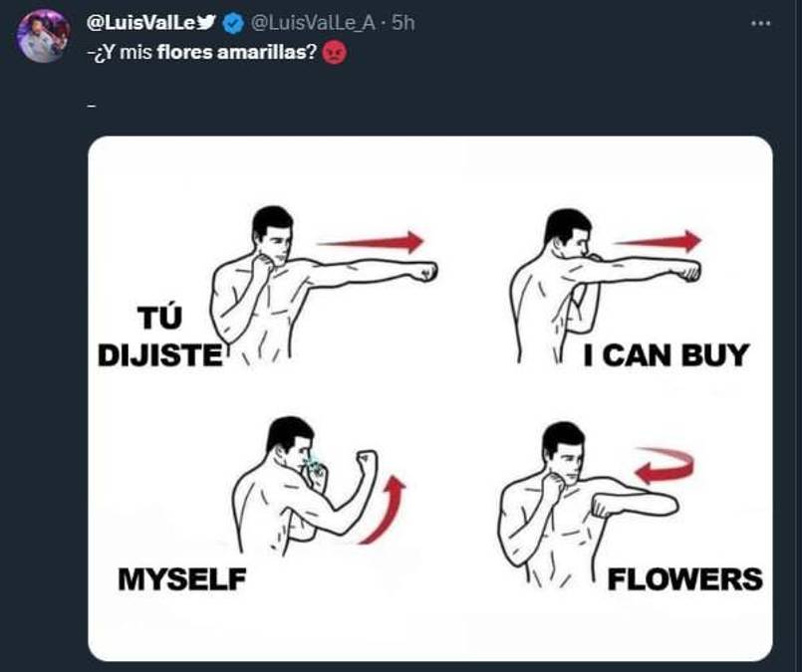The width and height of the screenshot is (802, 672).
Task: Click the 'FLOWERS' caption in the meme
Action: 685,578
